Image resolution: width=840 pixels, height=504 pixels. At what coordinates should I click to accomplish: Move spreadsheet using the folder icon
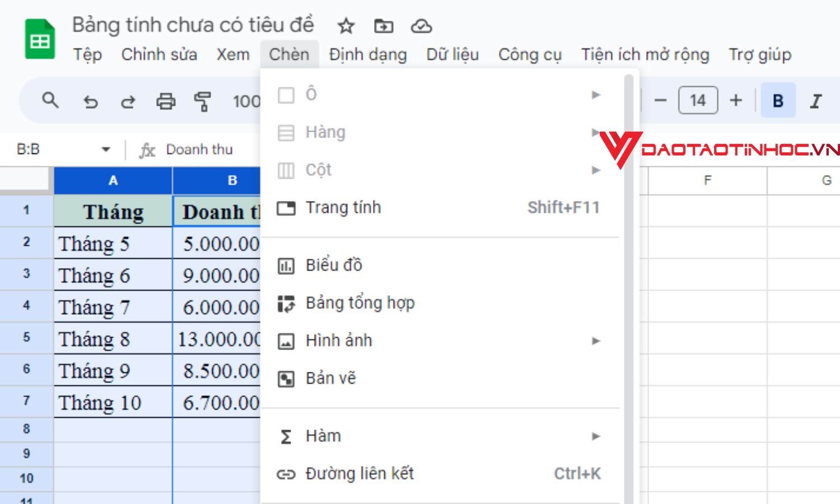(x=383, y=26)
